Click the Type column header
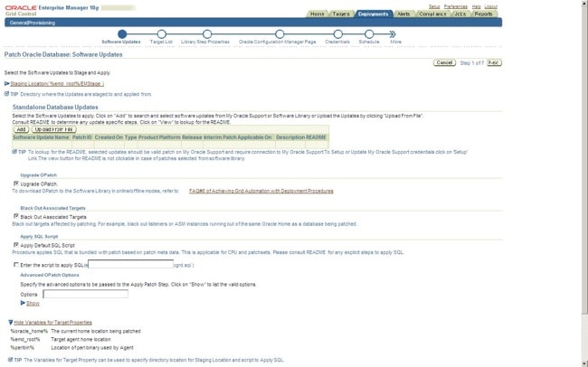 click(x=131, y=137)
